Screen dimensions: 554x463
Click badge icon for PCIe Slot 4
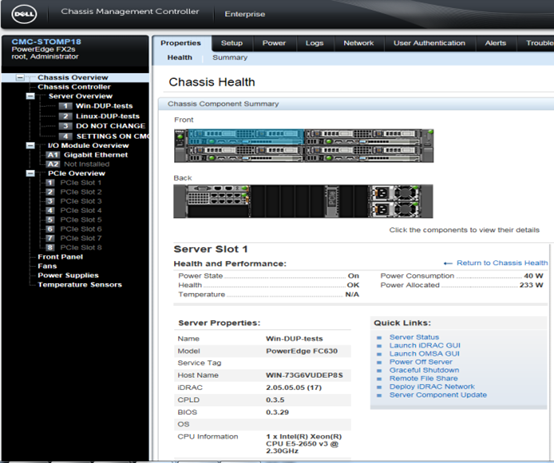tap(50, 211)
